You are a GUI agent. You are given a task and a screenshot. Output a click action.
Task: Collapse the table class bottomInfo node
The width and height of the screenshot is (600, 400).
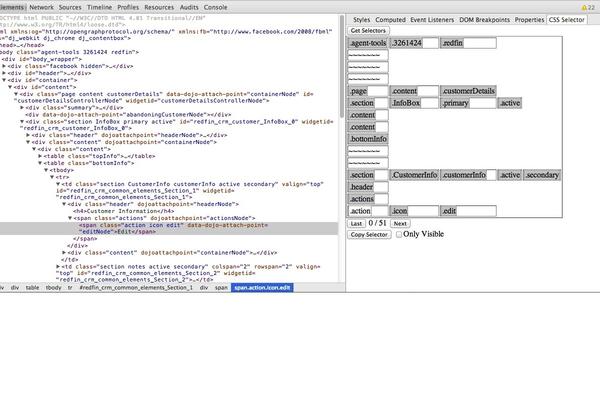point(40,163)
